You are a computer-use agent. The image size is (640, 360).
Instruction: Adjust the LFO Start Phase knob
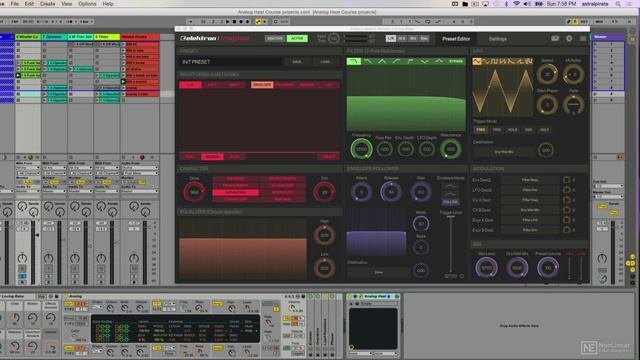coord(547,104)
